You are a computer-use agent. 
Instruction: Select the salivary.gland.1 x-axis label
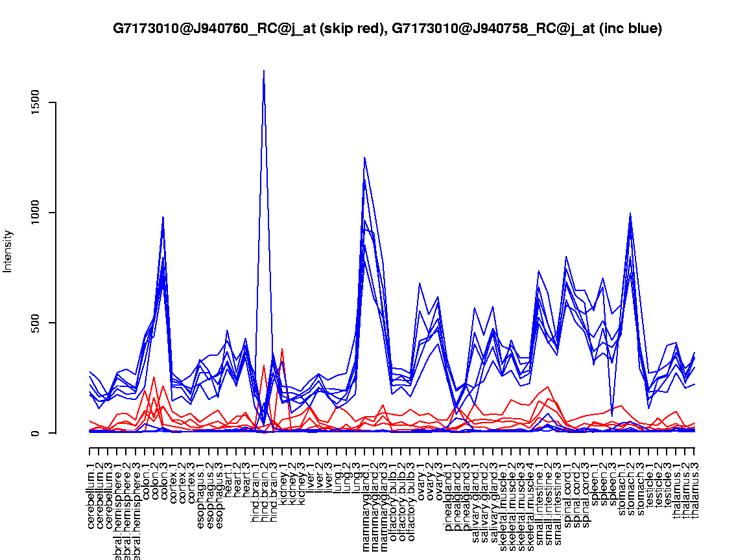(475, 499)
